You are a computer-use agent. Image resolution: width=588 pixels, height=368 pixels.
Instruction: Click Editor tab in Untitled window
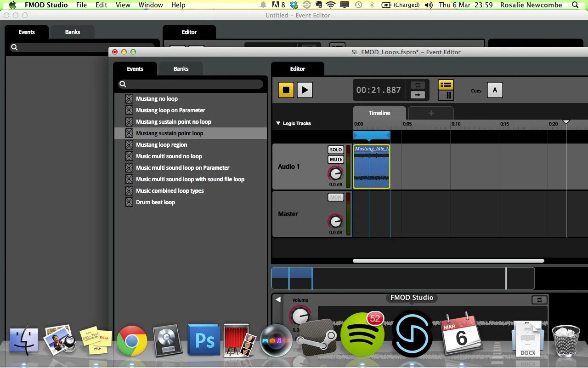tap(189, 32)
